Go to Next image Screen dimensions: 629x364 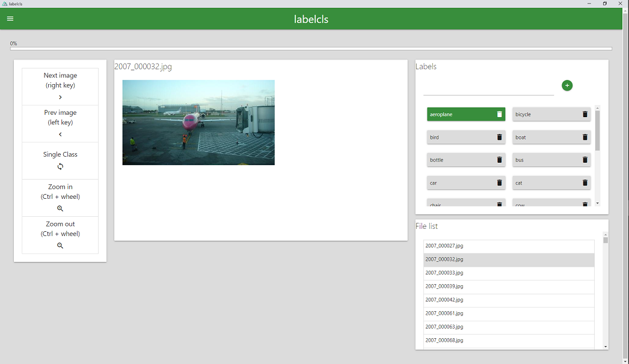[60, 86]
